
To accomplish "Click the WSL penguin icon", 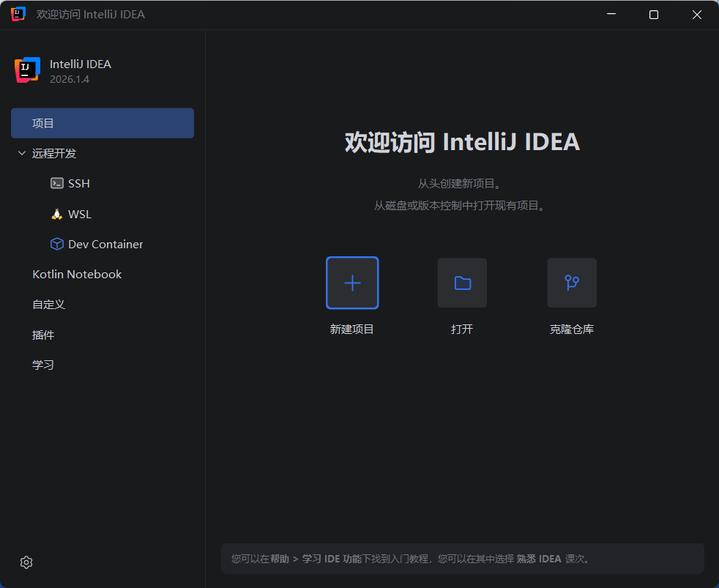I will click(57, 215).
